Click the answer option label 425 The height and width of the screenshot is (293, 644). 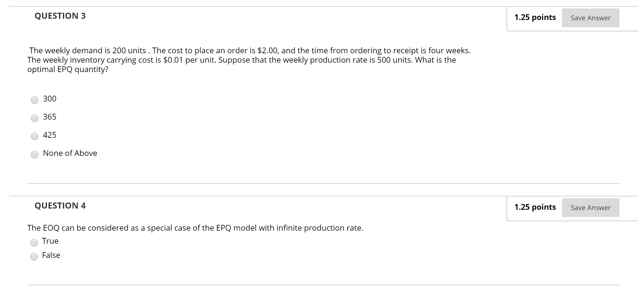pyautogui.click(x=50, y=135)
